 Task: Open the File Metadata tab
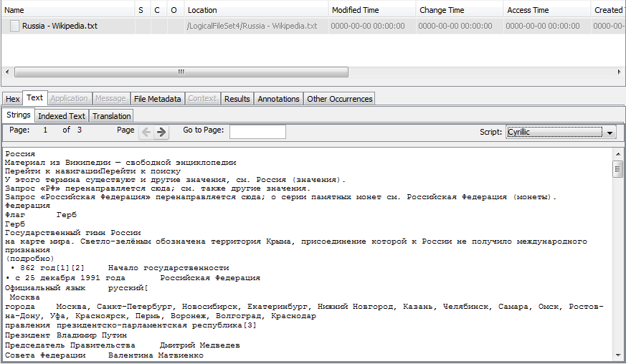point(157,99)
